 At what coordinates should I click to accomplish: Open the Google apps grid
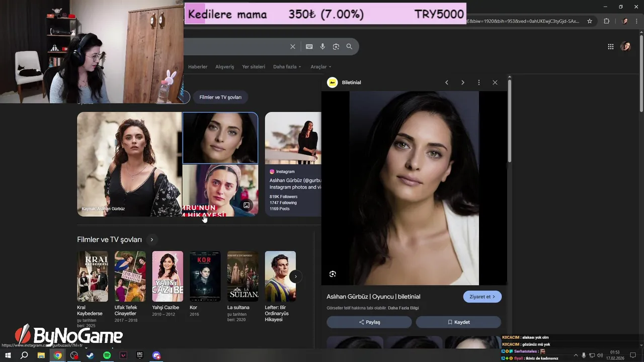[610, 47]
